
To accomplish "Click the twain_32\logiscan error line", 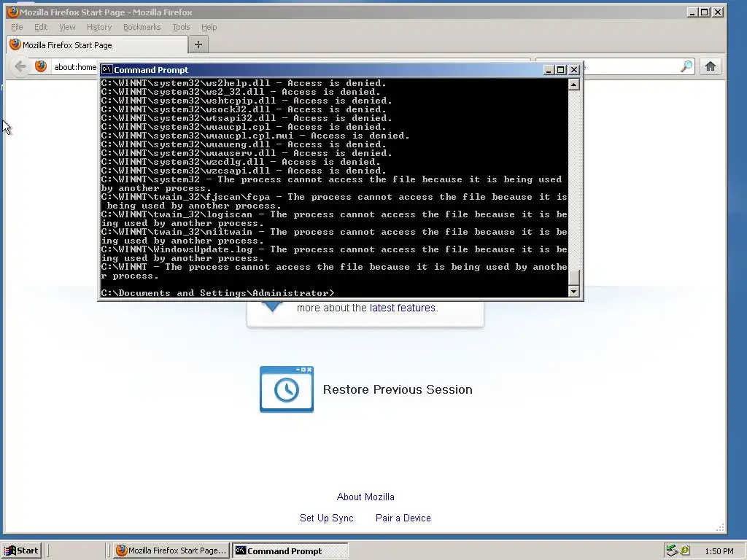I will pos(334,219).
